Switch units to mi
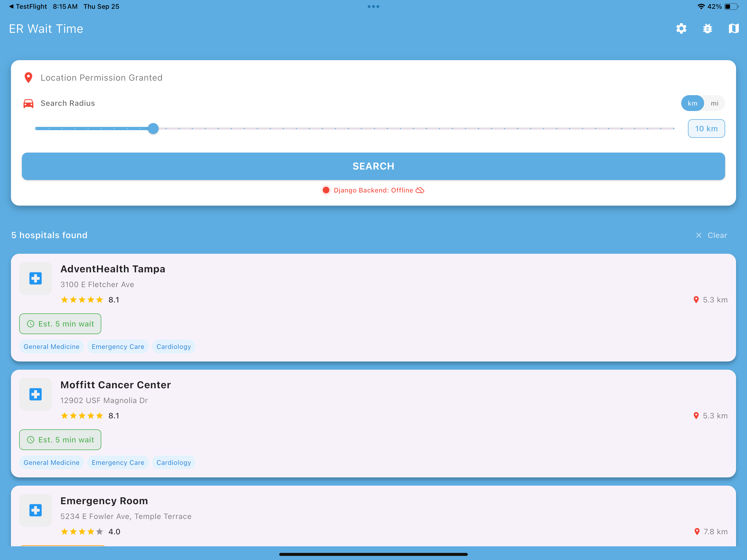This screenshot has height=560, width=747. pos(714,103)
